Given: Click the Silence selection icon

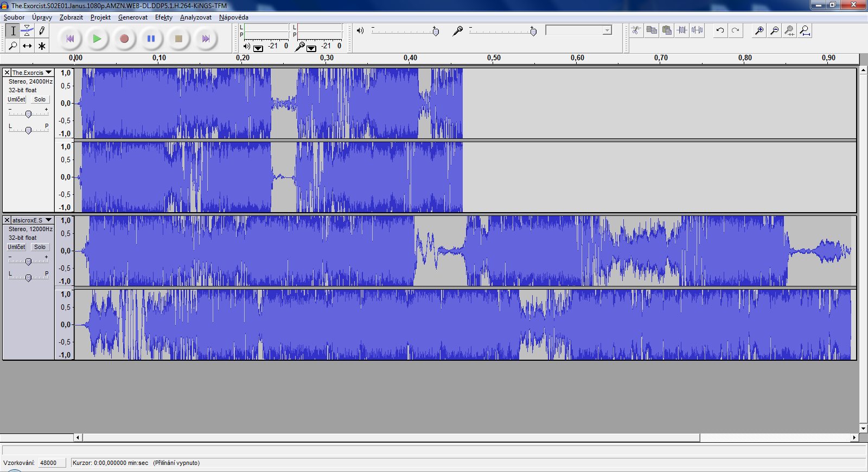Looking at the screenshot, I should click(697, 30).
